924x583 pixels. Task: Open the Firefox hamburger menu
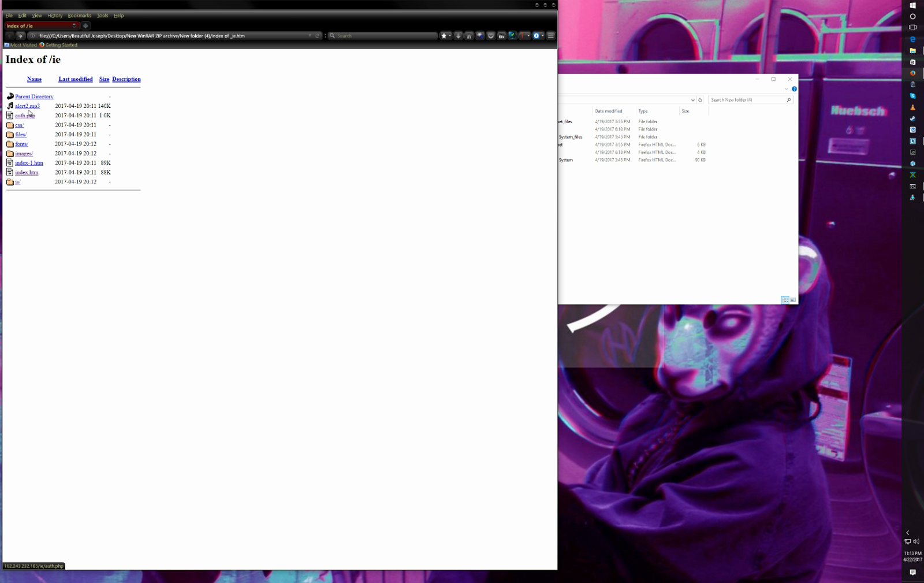[551, 36]
